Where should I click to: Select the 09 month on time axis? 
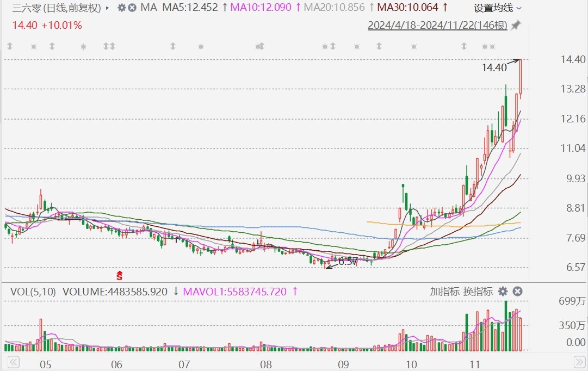[343, 364]
